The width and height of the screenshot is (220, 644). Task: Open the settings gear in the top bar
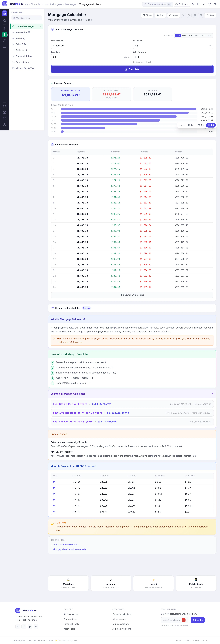tap(215, 4)
